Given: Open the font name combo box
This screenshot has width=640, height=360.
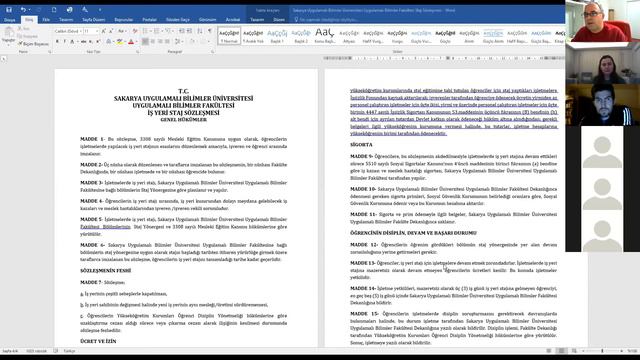Looking at the screenshot, I should [68, 31].
